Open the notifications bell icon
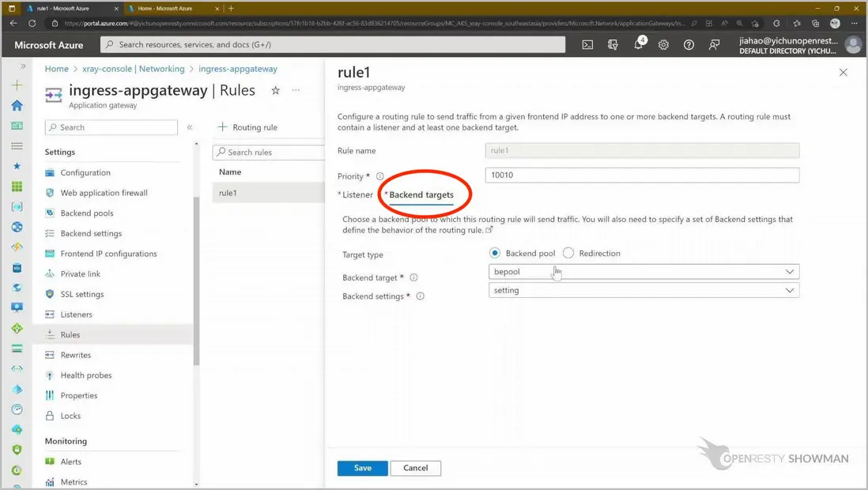This screenshot has height=490, width=868. click(638, 45)
